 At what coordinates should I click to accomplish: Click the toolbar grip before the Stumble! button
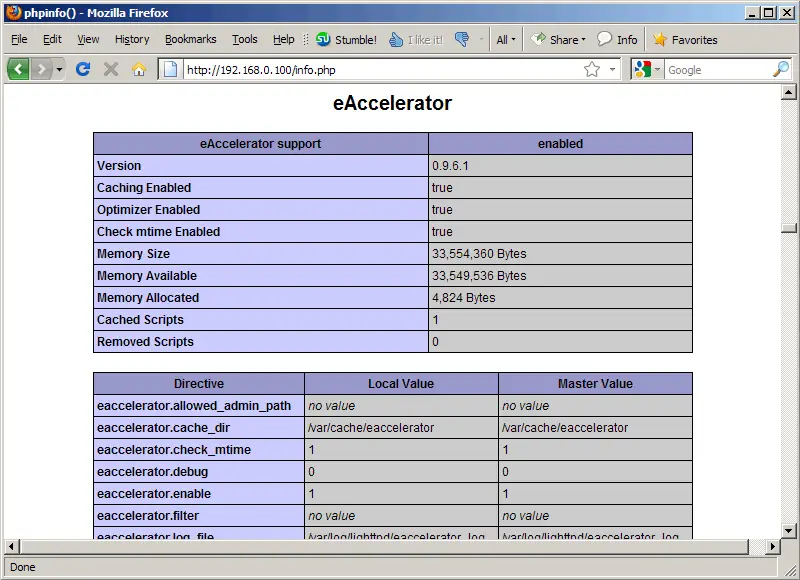[306, 40]
